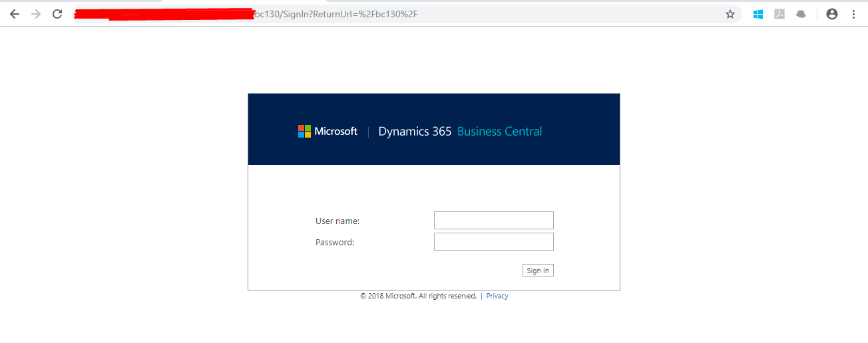Click the browser forward arrow
The width and height of the screenshot is (868, 343).
(36, 14)
